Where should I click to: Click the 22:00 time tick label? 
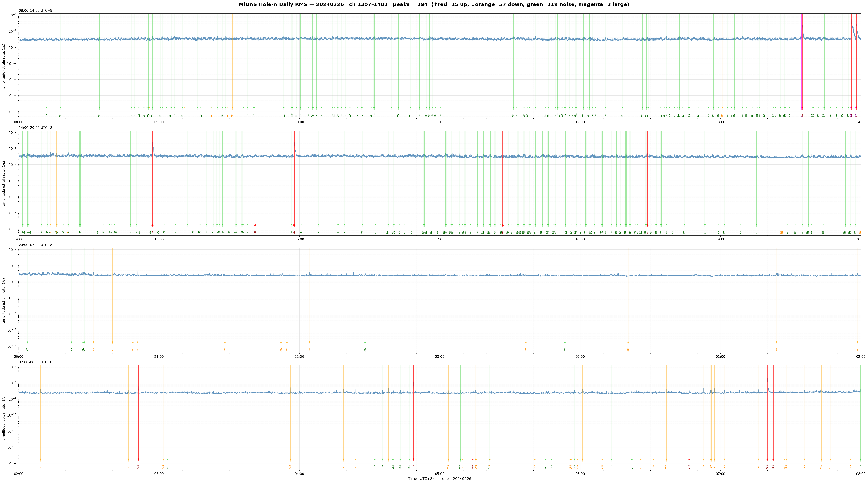[299, 357]
